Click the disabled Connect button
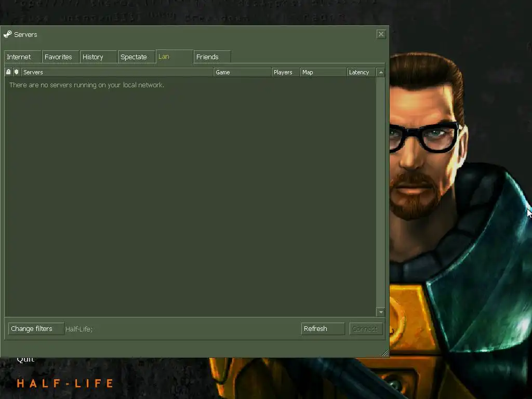The height and width of the screenshot is (399, 532). [366, 328]
